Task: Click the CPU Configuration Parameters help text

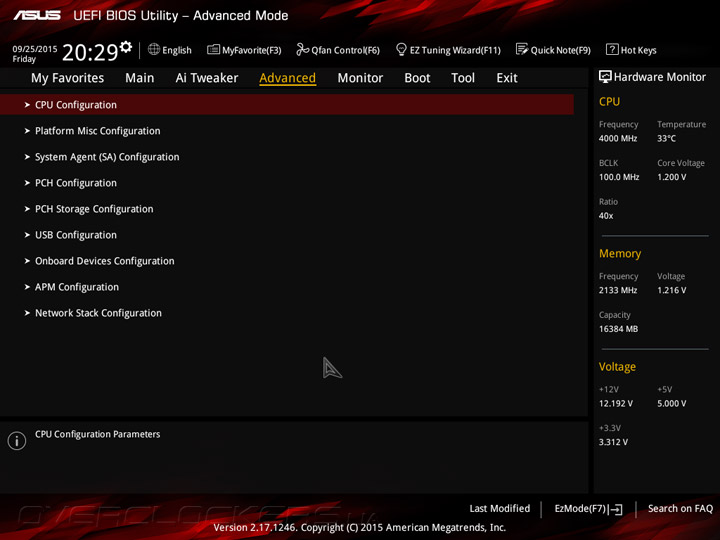Action: pos(98,434)
